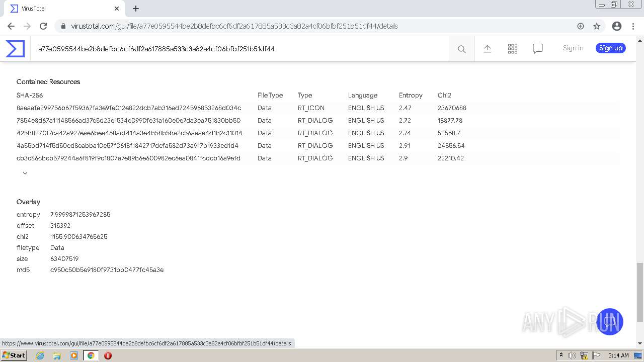Open a new browser tab
The width and height of the screenshot is (644, 362).
(x=136, y=9)
